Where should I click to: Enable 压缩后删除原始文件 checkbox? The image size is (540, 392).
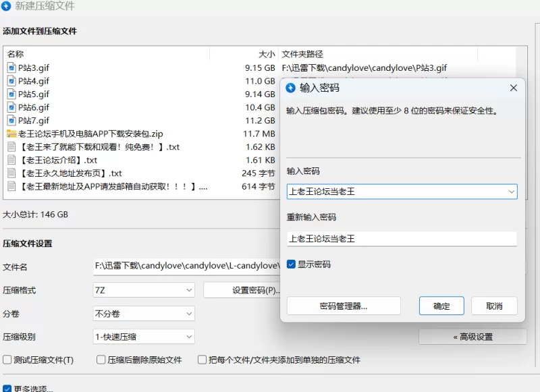[101, 360]
